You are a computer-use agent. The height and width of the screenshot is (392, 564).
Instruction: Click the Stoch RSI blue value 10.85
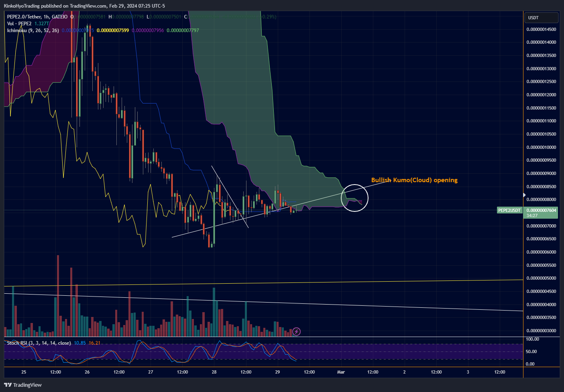coord(80,343)
